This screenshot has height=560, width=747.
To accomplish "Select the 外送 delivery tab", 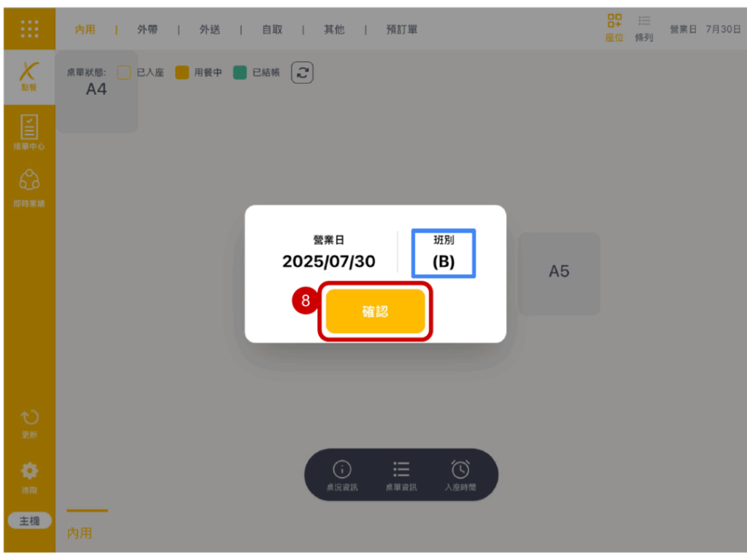I will point(210,30).
